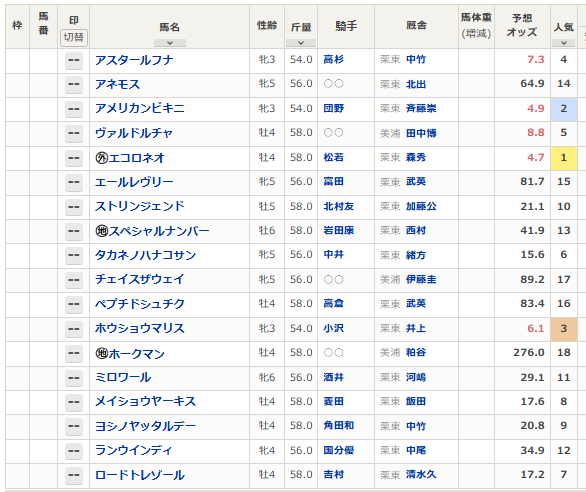
Task: Expand the 馬名 sort dropdown arrow
Action: pos(170,43)
